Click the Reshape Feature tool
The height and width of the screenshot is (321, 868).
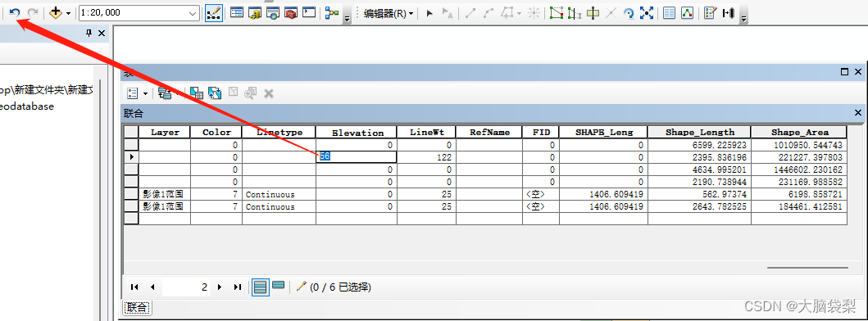click(x=575, y=13)
